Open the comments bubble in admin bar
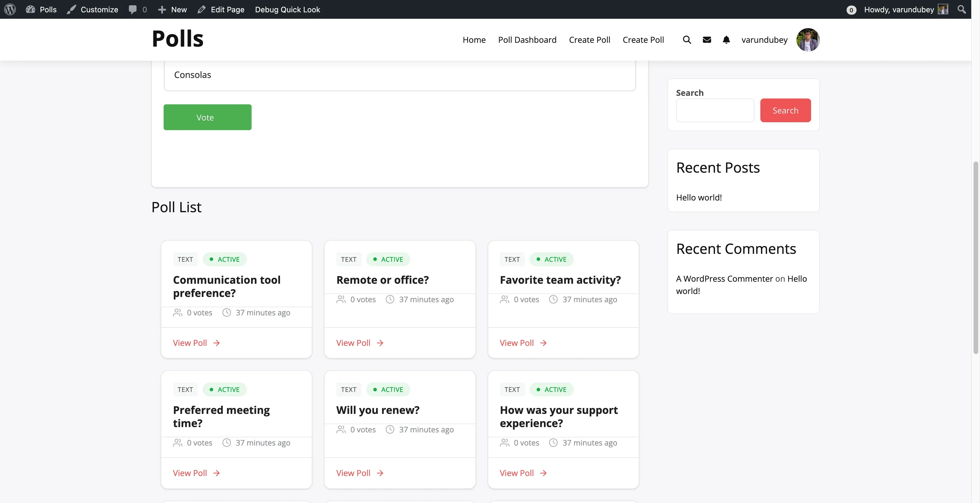 [132, 9]
